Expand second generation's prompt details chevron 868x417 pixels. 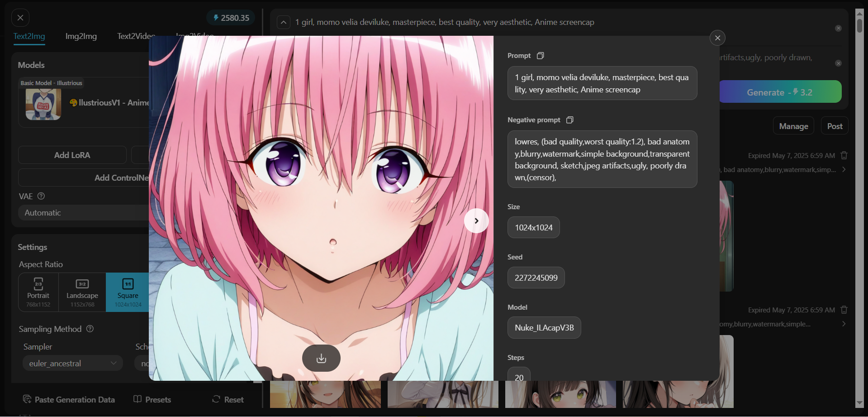point(844,324)
